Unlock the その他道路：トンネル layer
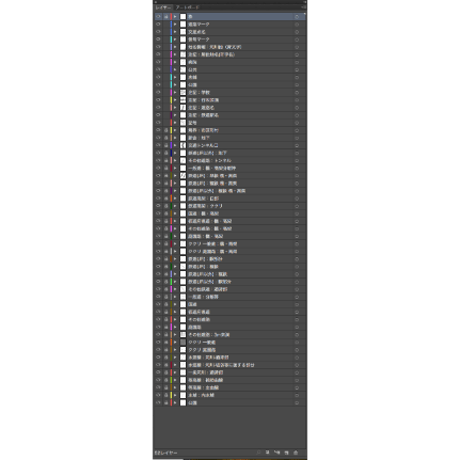 166,161
